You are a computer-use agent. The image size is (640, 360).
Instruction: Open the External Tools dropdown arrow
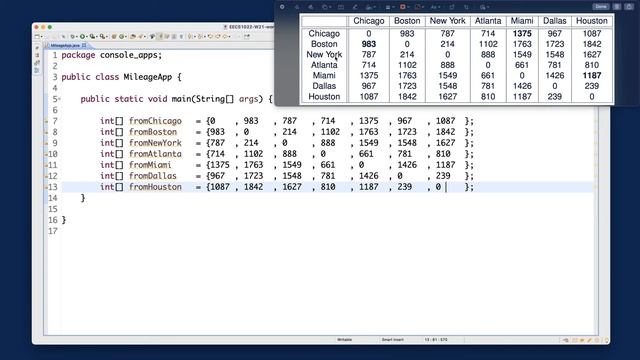107,37
